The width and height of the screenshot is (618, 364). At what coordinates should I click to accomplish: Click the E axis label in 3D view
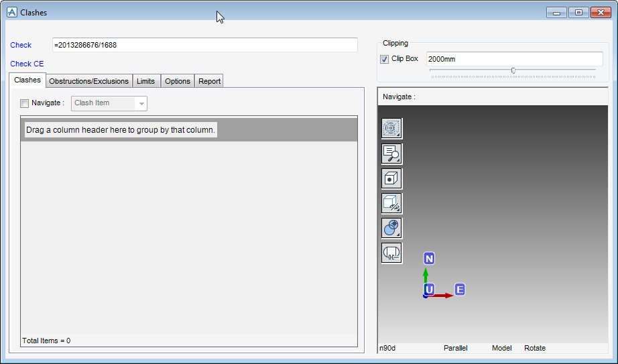[460, 290]
